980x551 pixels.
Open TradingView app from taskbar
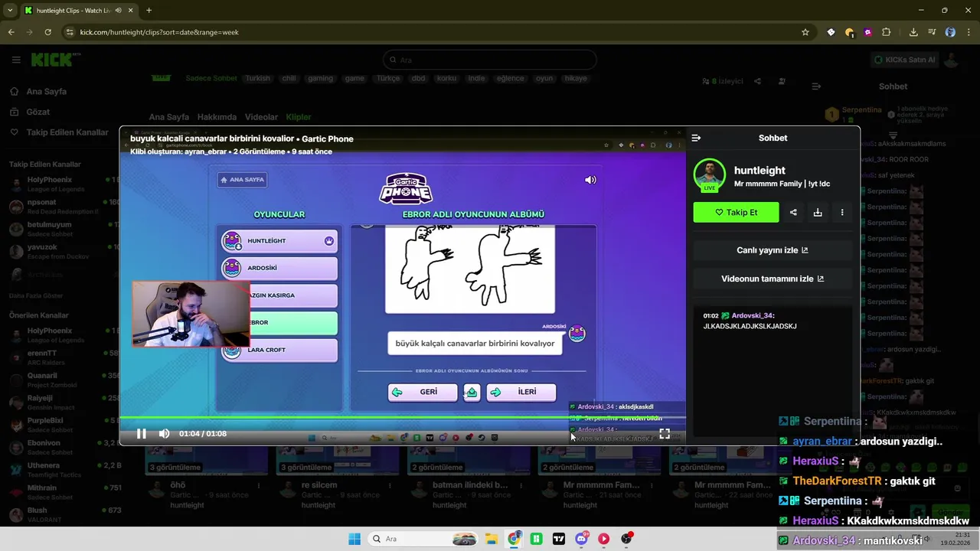[x=559, y=539]
